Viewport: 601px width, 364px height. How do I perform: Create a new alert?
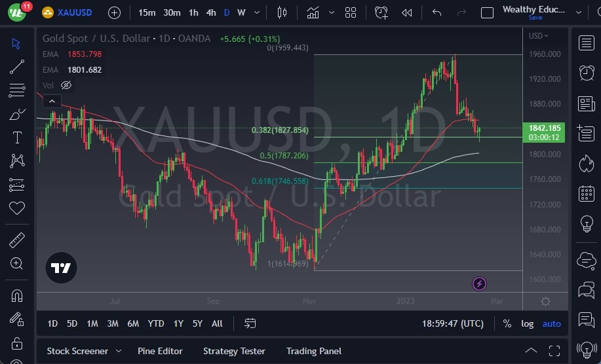[x=381, y=12]
